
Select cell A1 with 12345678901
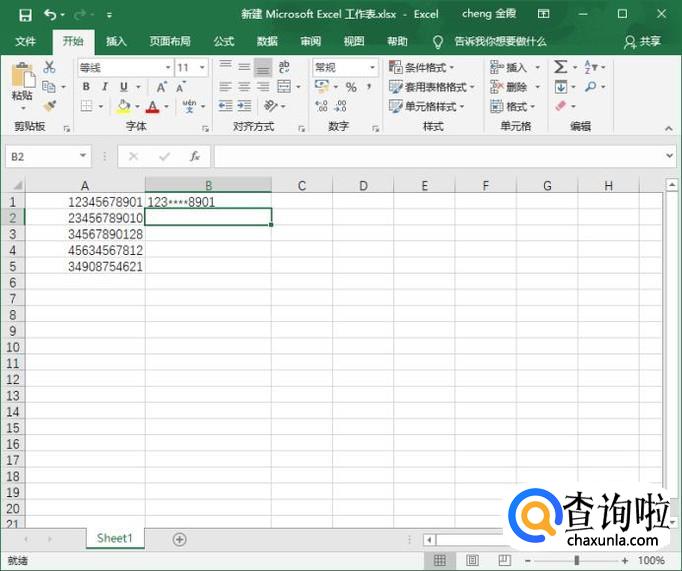click(x=85, y=202)
